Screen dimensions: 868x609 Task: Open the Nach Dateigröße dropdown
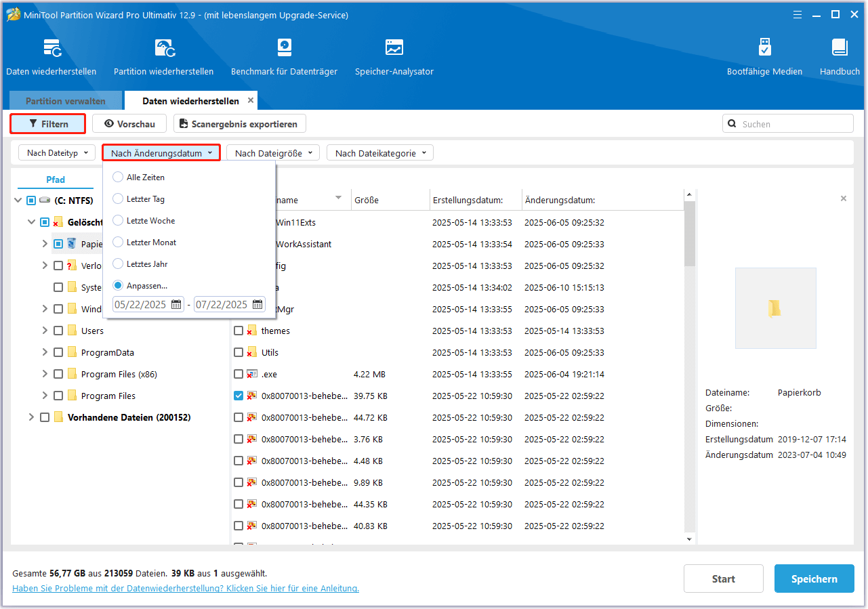point(273,153)
